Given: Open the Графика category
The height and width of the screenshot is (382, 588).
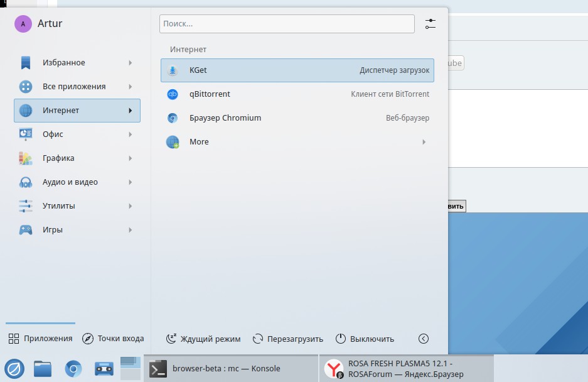Looking at the screenshot, I should [77, 158].
